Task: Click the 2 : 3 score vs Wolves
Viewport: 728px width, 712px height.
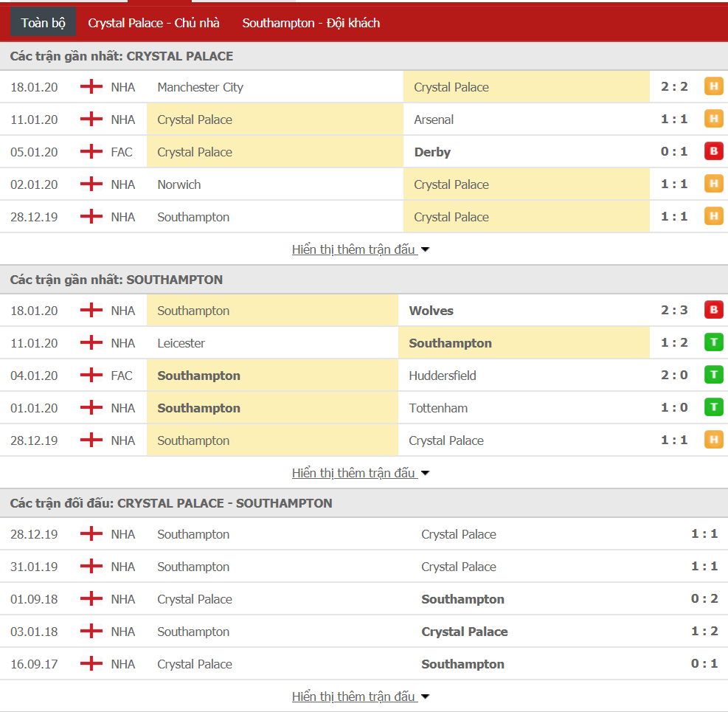Action: [674, 310]
